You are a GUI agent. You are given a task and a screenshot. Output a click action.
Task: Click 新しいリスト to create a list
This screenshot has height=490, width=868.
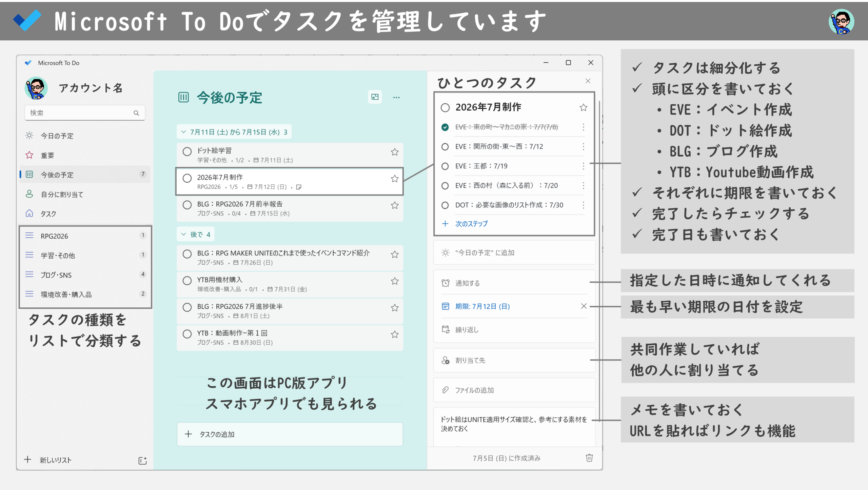[56, 460]
